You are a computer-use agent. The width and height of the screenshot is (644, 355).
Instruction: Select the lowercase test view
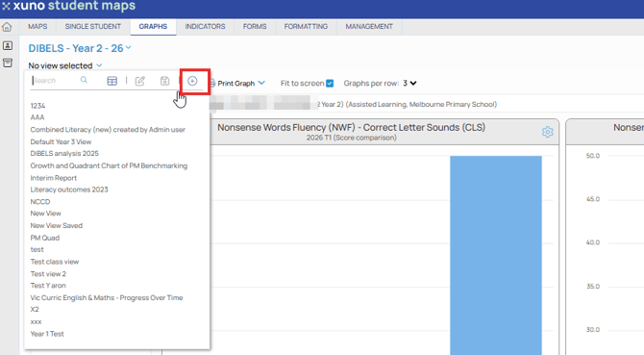click(37, 250)
